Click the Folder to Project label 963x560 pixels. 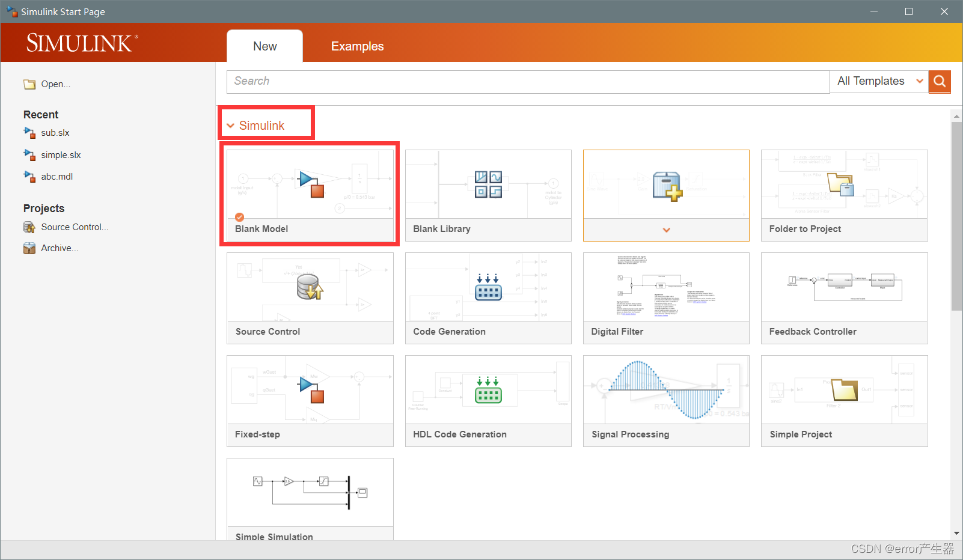[805, 229]
